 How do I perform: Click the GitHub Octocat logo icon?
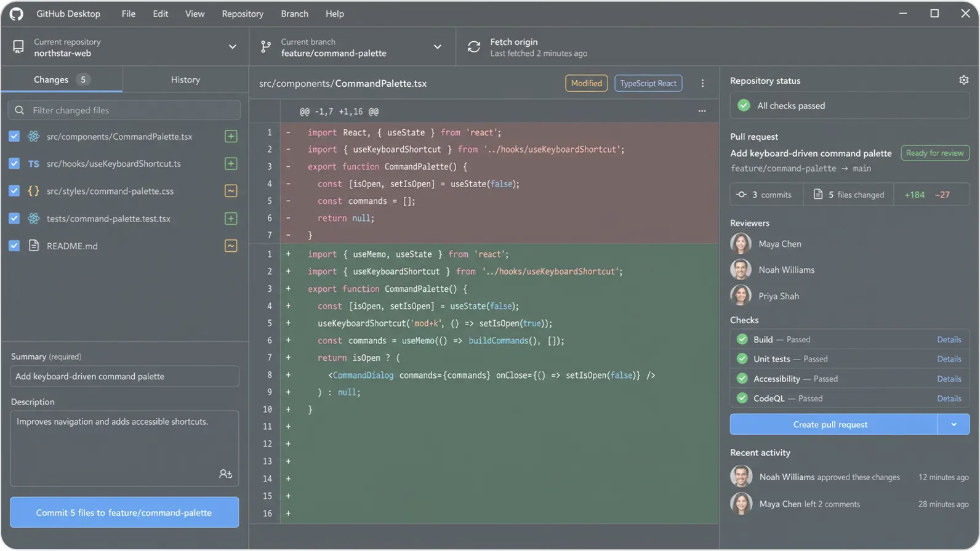(x=17, y=14)
